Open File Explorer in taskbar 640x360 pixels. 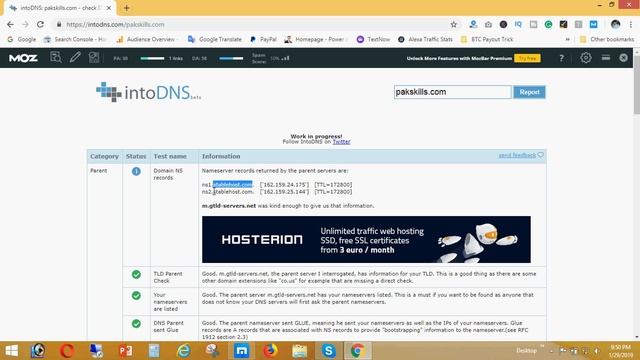299,351
